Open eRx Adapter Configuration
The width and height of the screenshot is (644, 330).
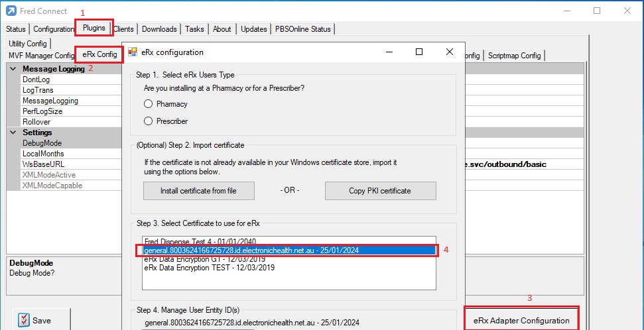521,320
